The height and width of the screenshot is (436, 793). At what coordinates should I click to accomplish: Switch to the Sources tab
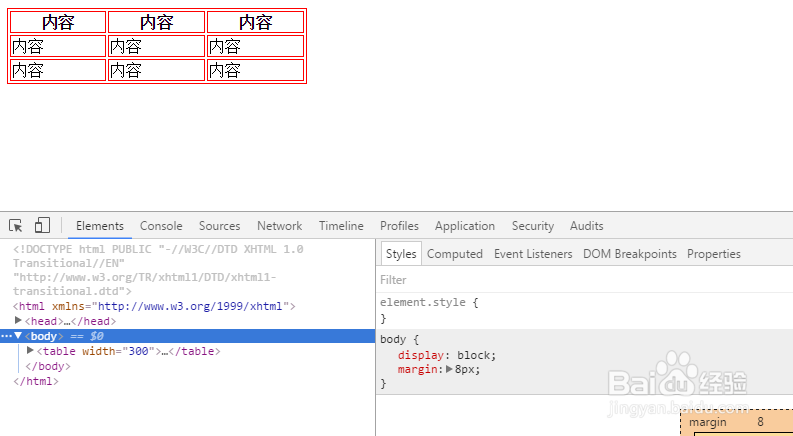[219, 226]
